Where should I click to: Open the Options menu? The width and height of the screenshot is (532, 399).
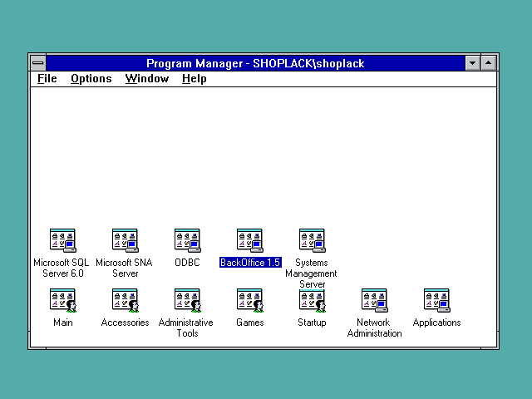[x=91, y=79]
